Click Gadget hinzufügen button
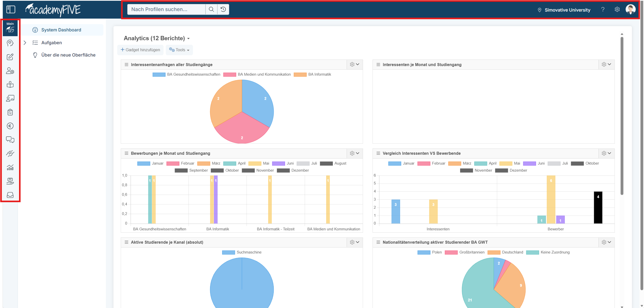Viewport: 644px width, 308px height. tap(140, 50)
